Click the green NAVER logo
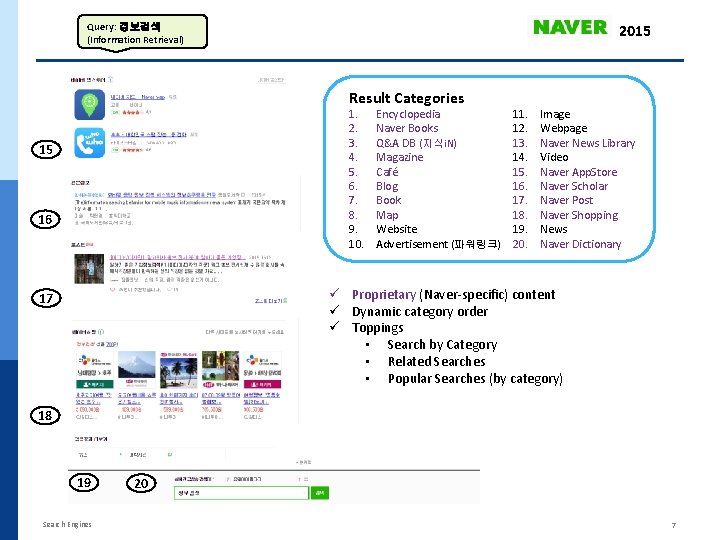This screenshot has height=540, width=720. [570, 28]
